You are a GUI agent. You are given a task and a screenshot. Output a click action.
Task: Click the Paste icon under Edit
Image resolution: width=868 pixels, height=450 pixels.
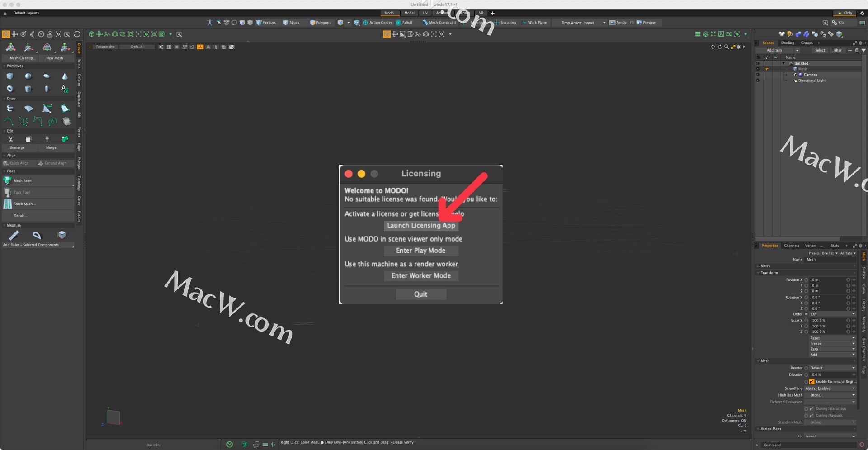(x=47, y=139)
